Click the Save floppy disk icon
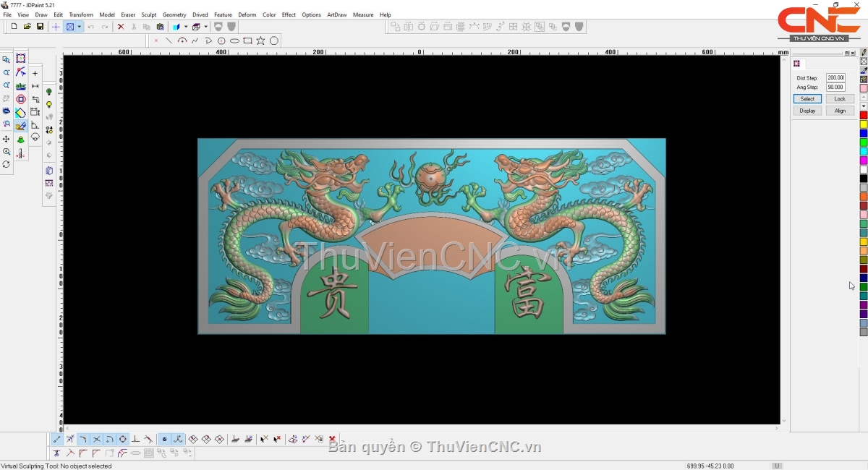 click(40, 27)
